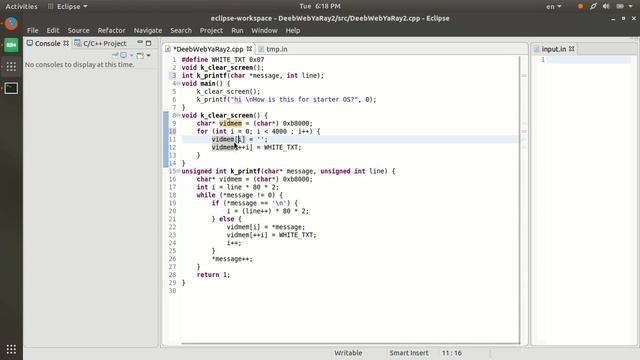Select the tmp.in editor tab
640x360 pixels.
click(276, 49)
